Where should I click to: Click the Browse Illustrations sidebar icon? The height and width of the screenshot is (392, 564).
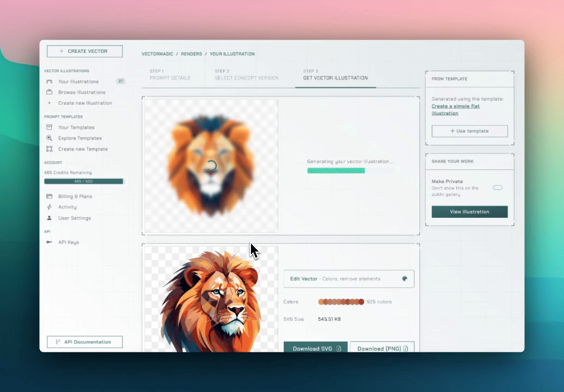(50, 92)
